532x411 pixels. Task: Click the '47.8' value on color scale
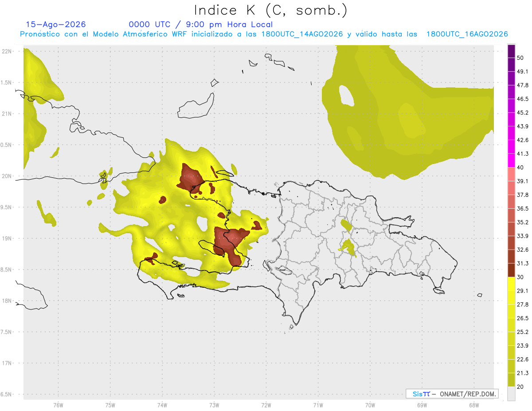pos(523,85)
